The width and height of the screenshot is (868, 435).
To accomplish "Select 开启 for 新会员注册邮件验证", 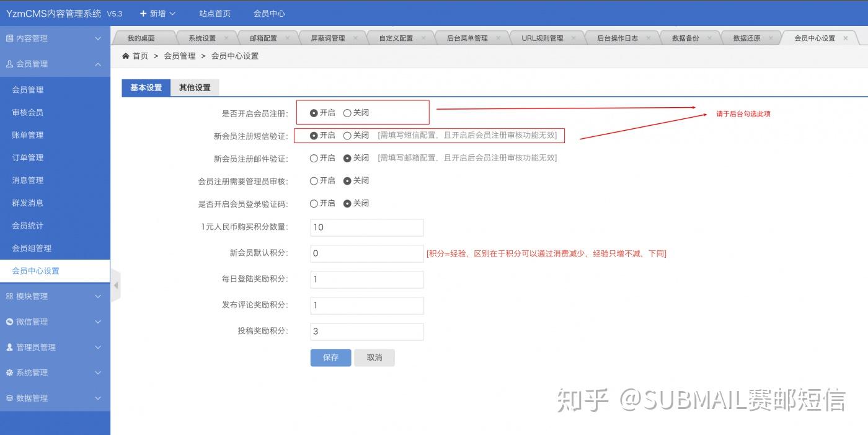I will [314, 158].
